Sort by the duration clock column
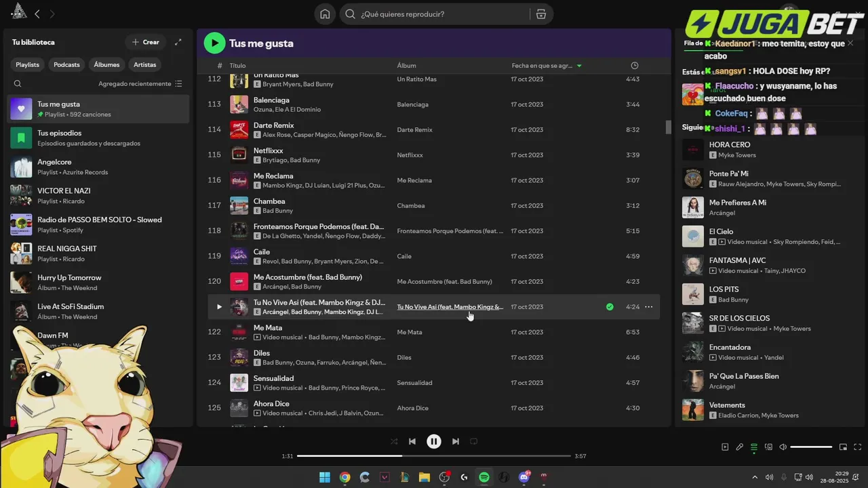This screenshot has width=868, height=488. [635, 66]
